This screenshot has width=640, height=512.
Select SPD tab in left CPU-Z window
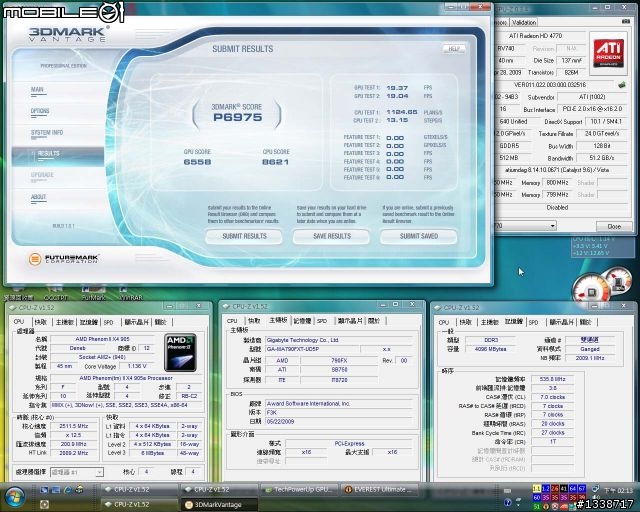108,322
